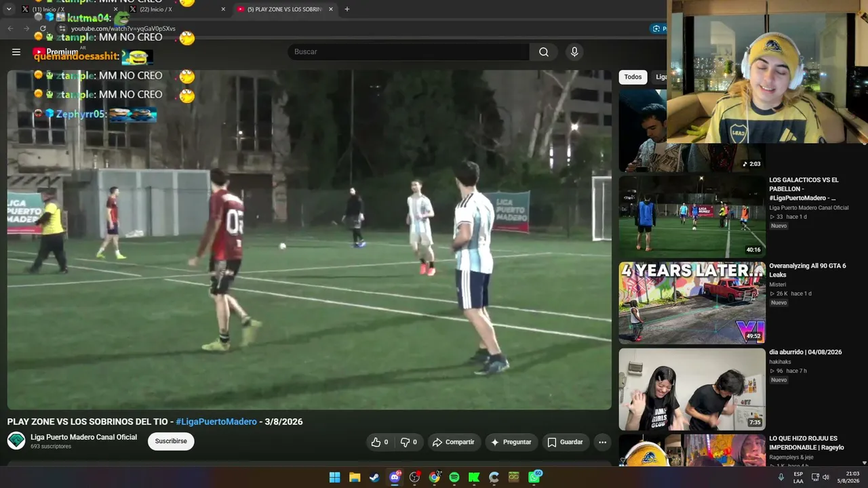
Task: Open a new browser tab
Action: click(347, 9)
